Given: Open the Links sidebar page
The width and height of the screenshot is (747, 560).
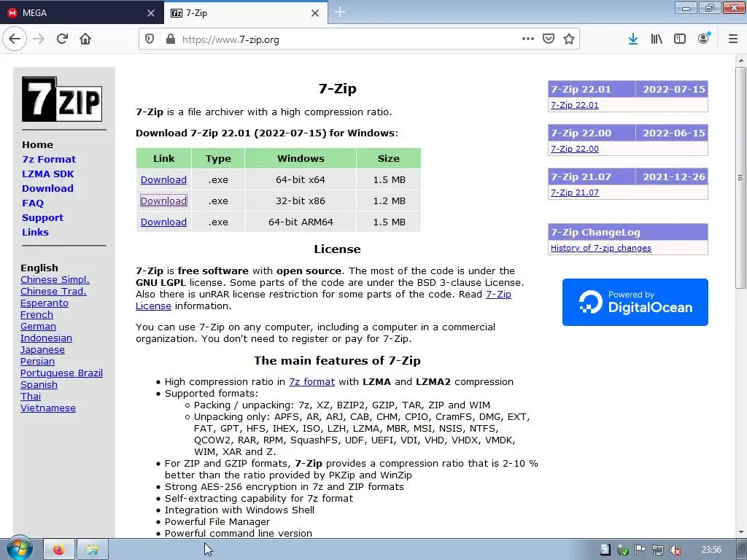Looking at the screenshot, I should point(35,233).
